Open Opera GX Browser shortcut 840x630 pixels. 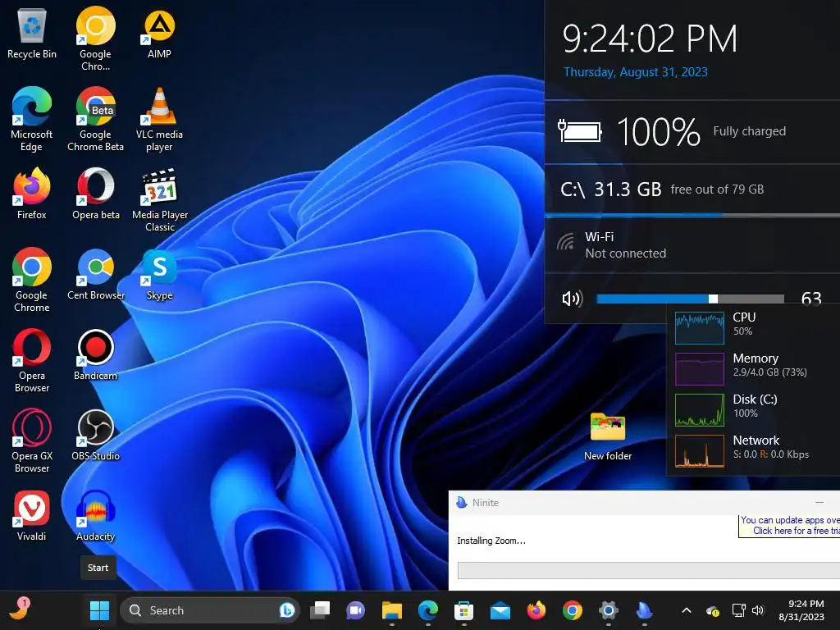click(x=32, y=441)
